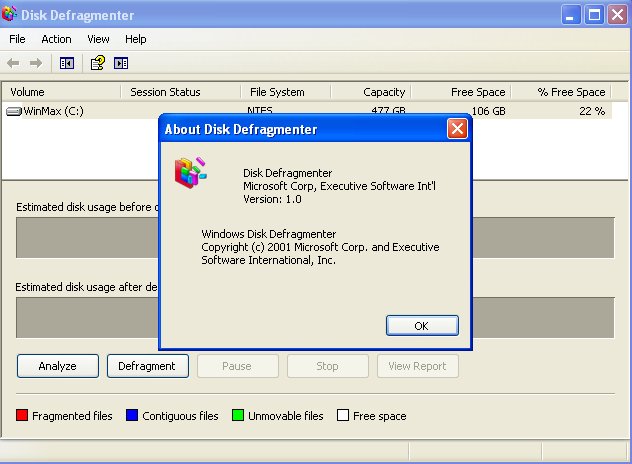Open the Action menu

tap(56, 39)
